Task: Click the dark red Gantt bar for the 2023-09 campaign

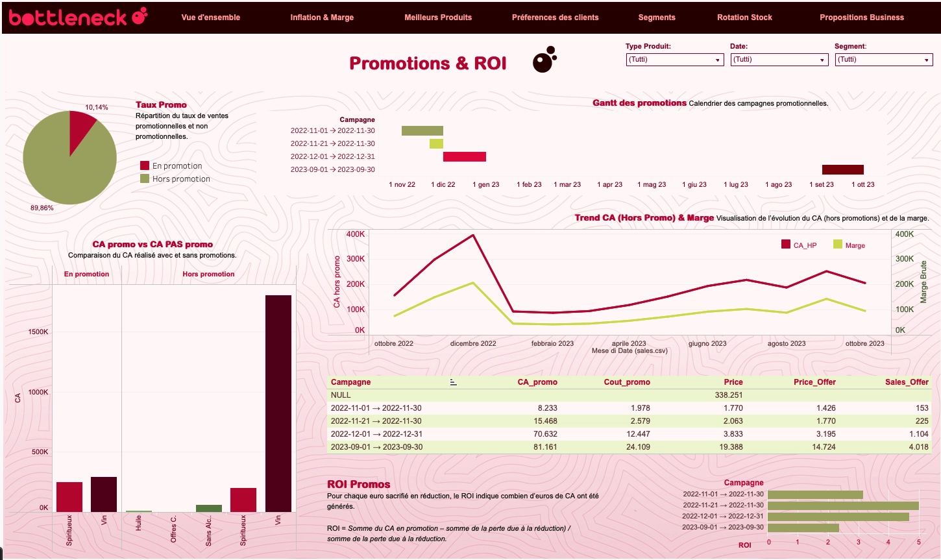Action: pyautogui.click(x=842, y=169)
